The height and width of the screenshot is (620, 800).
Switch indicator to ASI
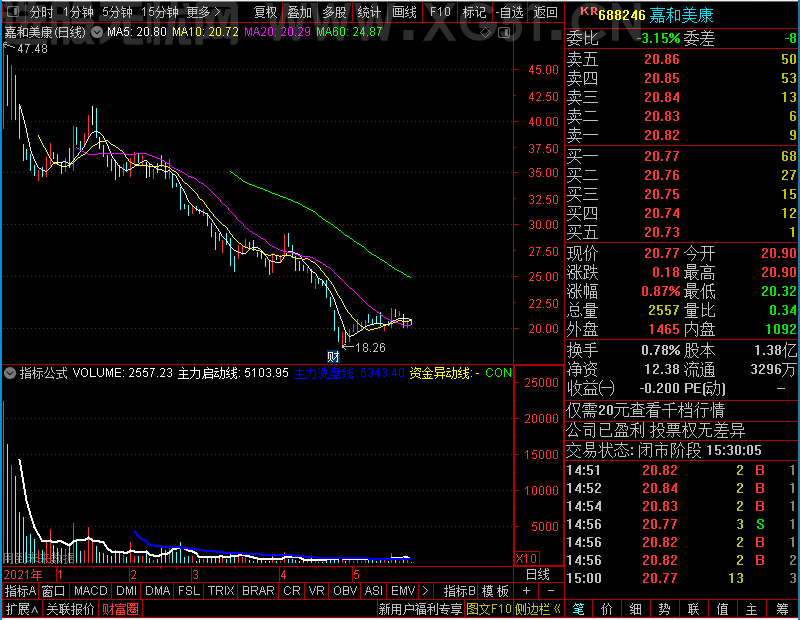pos(373,591)
